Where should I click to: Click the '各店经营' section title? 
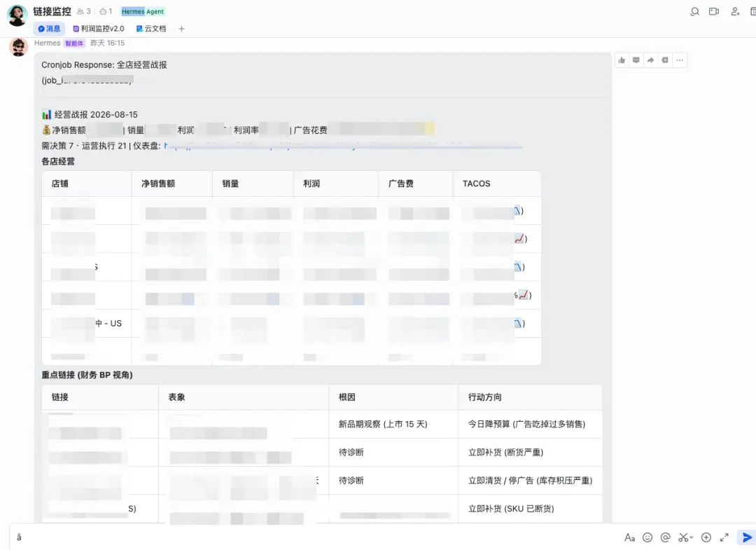pyautogui.click(x=58, y=161)
